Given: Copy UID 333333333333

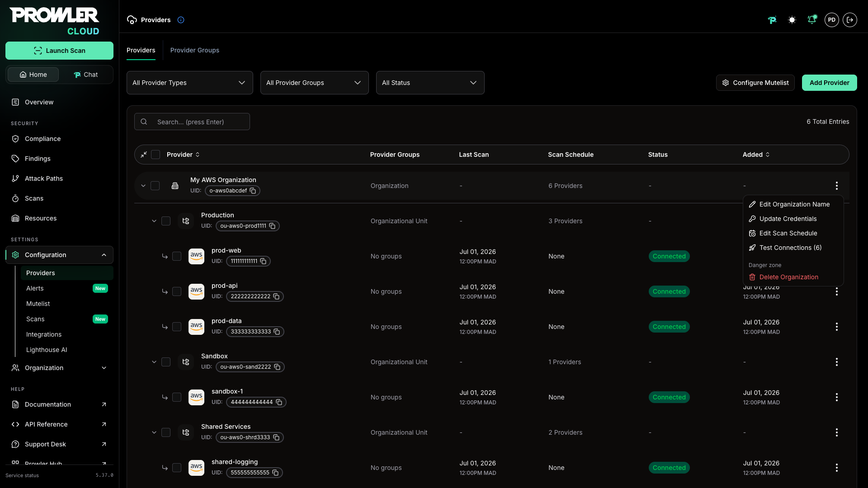Looking at the screenshot, I should tap(277, 332).
